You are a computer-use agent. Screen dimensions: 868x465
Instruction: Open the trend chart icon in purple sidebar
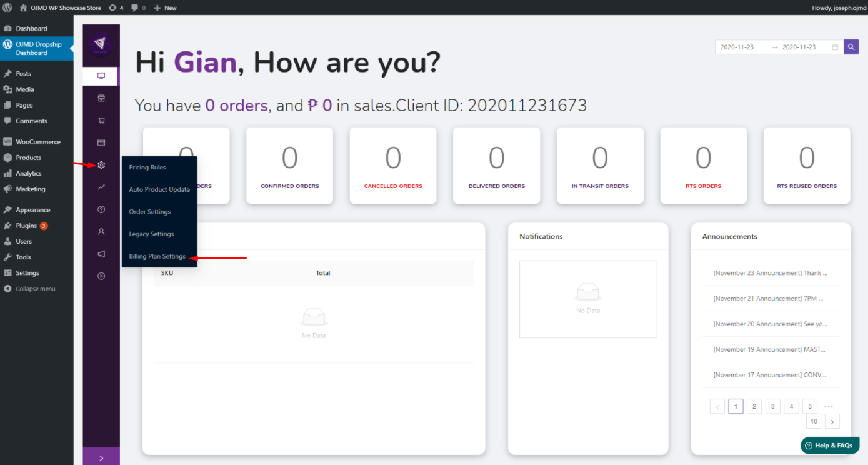[x=101, y=187]
